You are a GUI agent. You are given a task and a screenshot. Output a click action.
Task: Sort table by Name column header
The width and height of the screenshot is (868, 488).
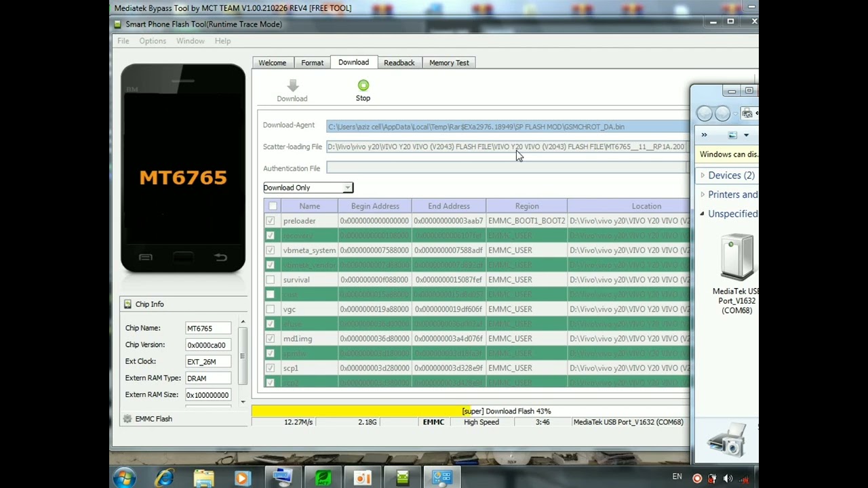click(310, 206)
